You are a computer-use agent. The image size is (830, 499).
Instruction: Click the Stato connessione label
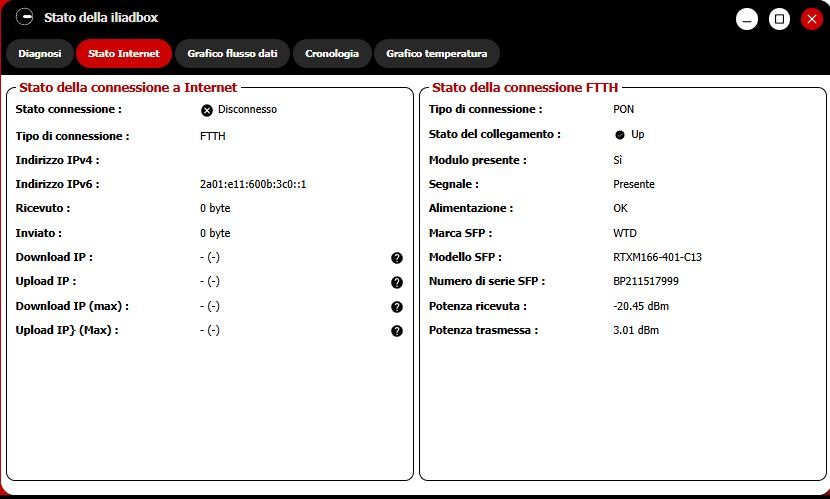pos(68,109)
